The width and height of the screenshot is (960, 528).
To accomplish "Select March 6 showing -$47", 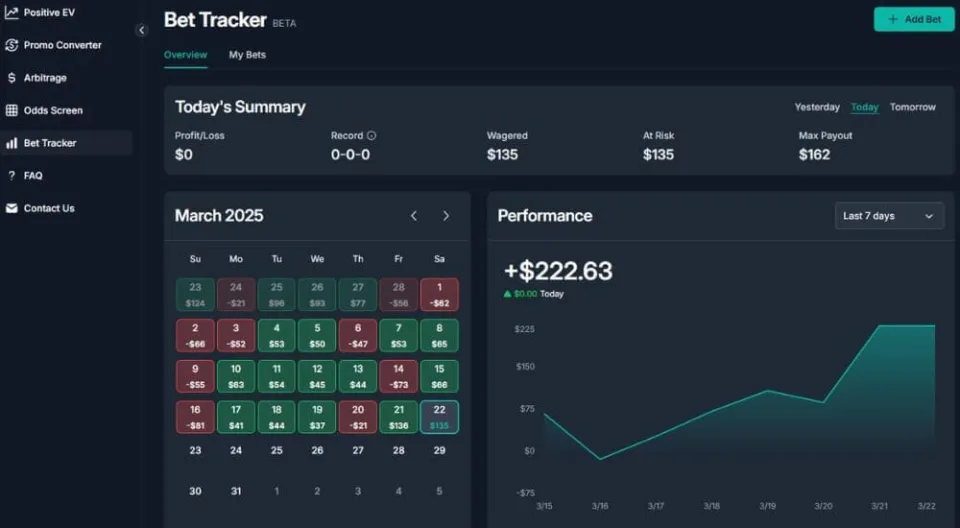I will point(358,335).
